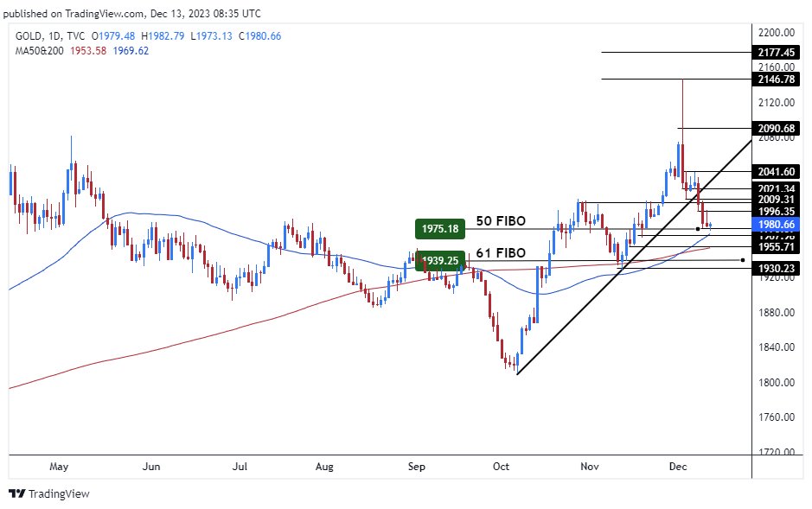Click the MA50&200 indicator legend label
Viewport: 812px width, 509px height.
click(x=40, y=51)
